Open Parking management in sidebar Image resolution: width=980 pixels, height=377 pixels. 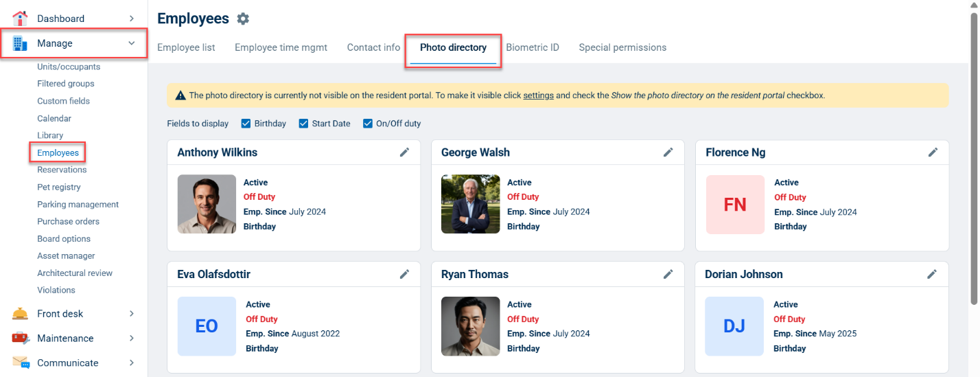click(x=78, y=204)
